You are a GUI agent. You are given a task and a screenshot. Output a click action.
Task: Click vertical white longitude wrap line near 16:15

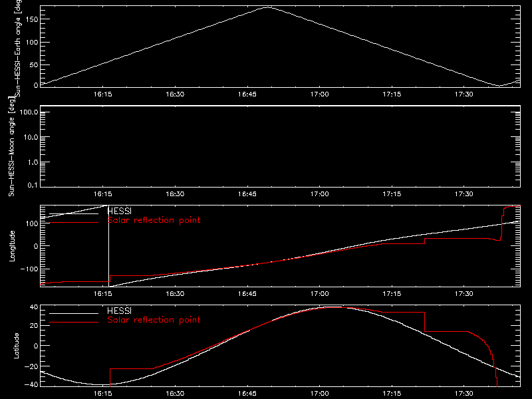(108, 246)
